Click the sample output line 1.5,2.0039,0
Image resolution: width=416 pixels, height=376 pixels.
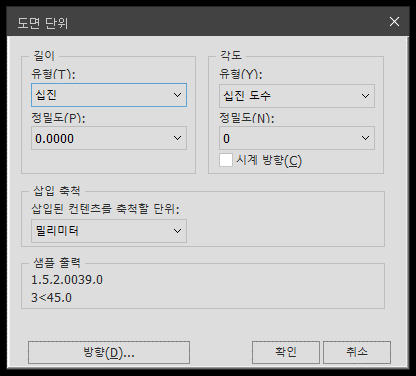(67, 280)
